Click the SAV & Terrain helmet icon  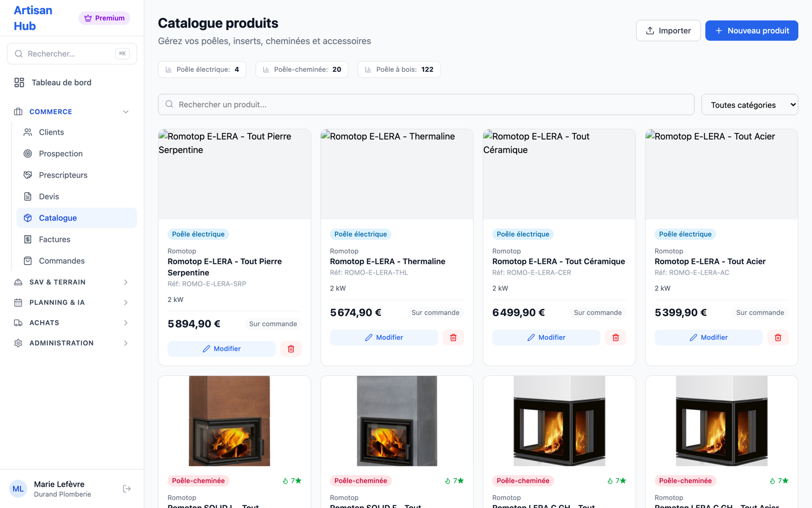(18, 282)
